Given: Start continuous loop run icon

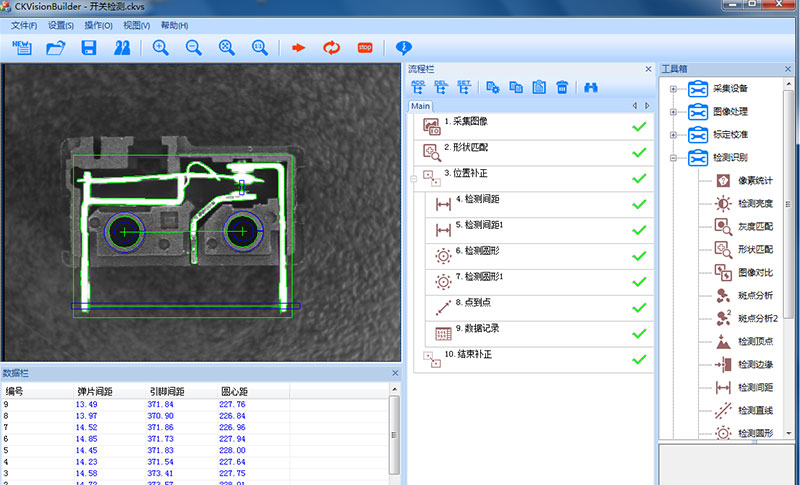Looking at the screenshot, I should coord(331,47).
